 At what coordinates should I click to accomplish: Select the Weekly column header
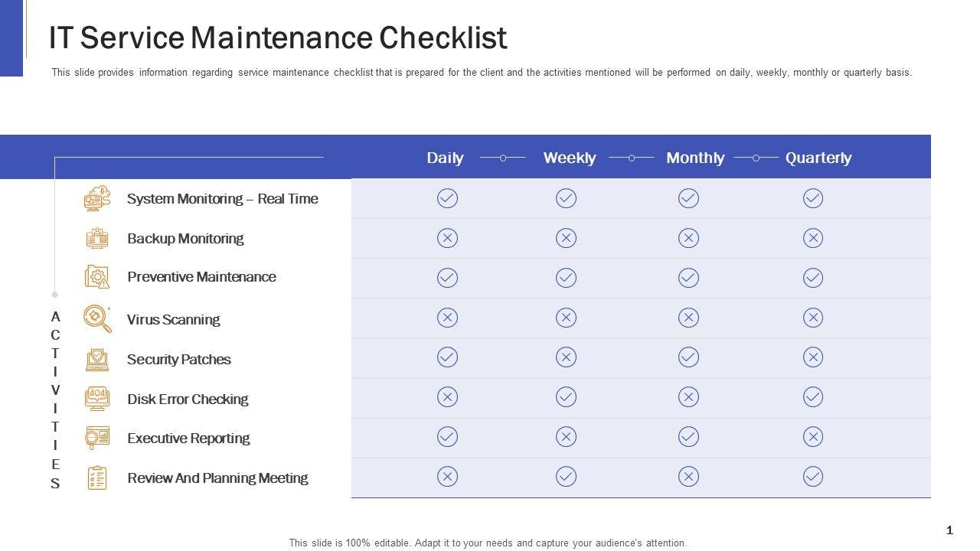click(569, 158)
